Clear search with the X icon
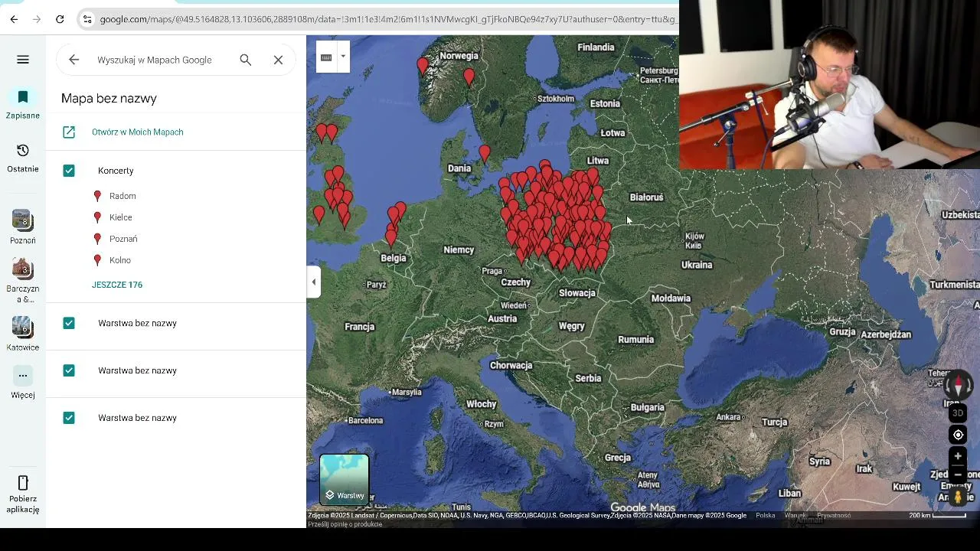This screenshot has height=551, width=980. click(x=279, y=60)
